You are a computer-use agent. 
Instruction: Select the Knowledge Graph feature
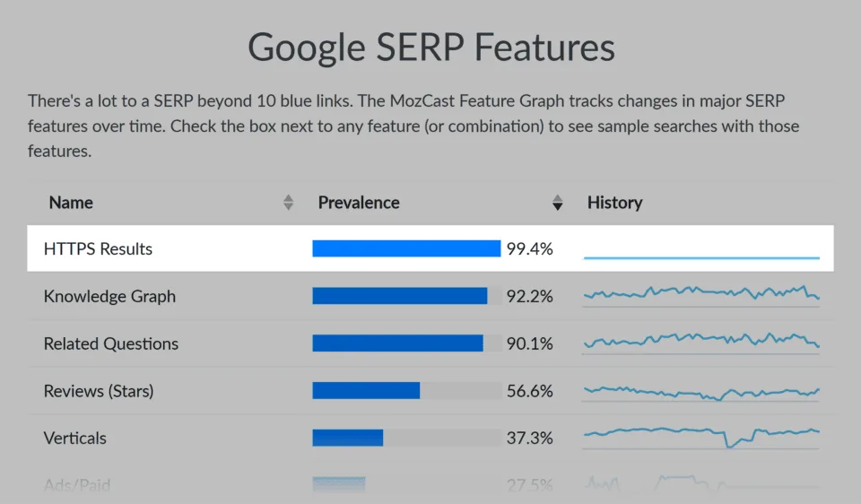coord(109,297)
